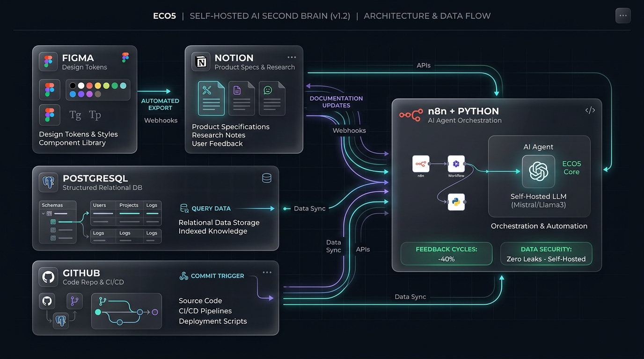Click the Projects column header
644x359 pixels.
pyautogui.click(x=129, y=205)
